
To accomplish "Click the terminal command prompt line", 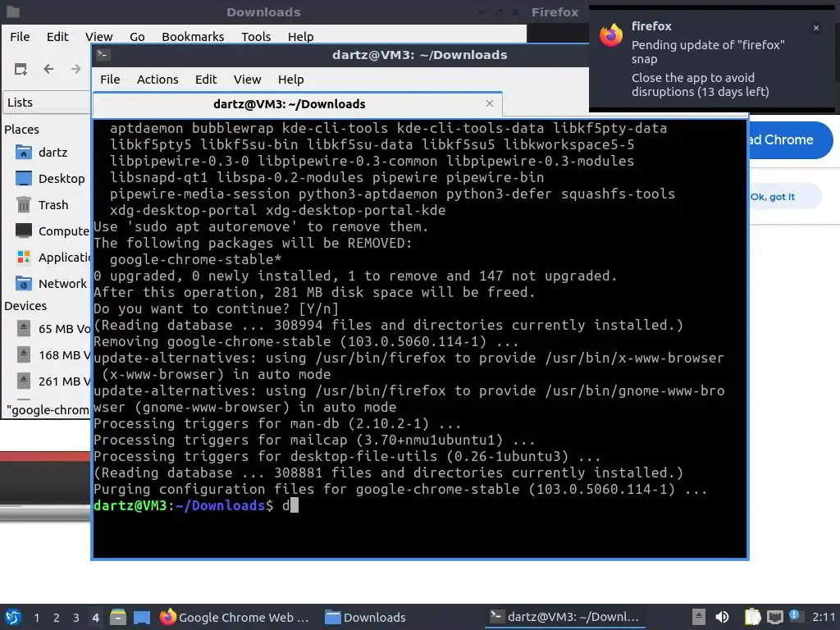I will pos(195,505).
